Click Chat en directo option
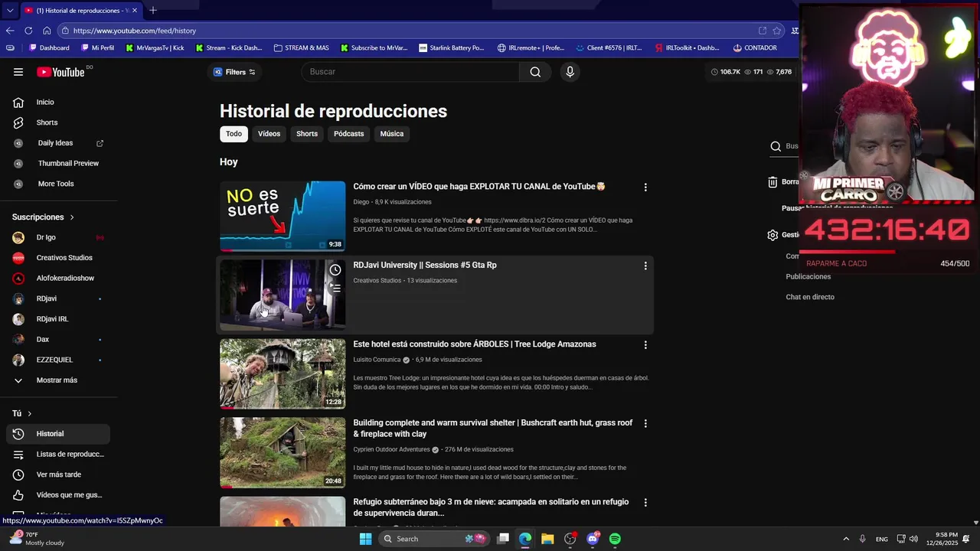 click(810, 297)
